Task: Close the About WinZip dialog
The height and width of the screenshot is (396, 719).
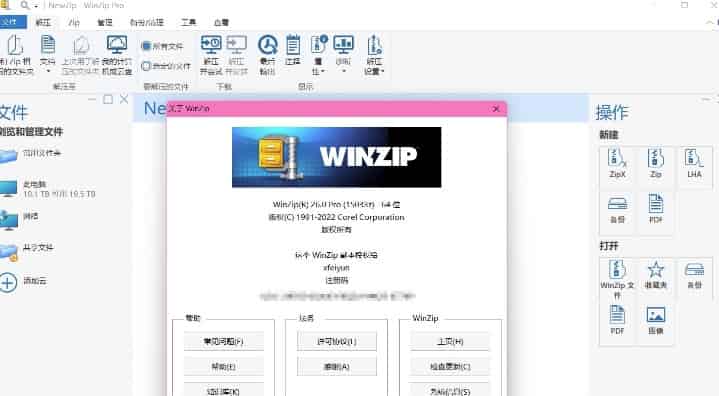Action: 496,109
